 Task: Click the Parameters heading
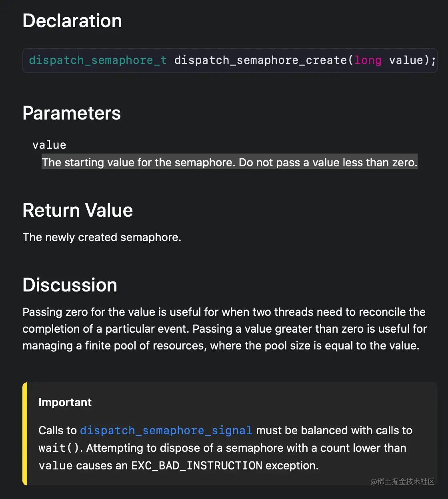point(72,113)
